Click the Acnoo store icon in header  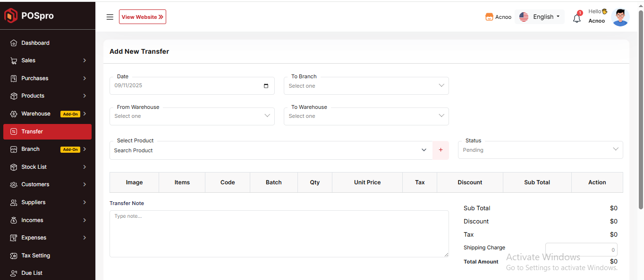[489, 17]
